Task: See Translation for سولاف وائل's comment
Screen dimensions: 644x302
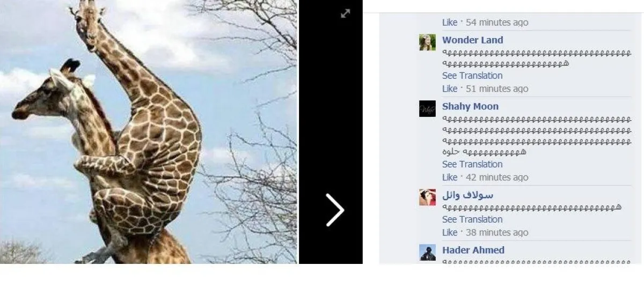Action: click(472, 219)
